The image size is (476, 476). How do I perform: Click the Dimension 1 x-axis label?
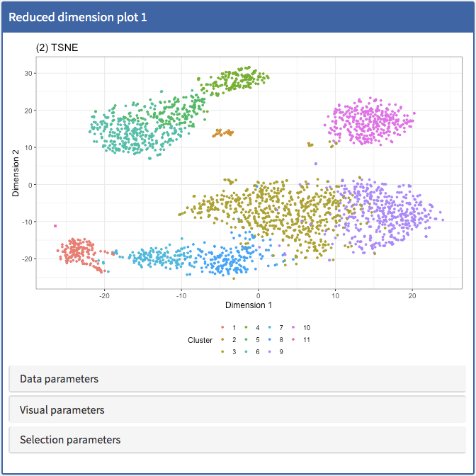(249, 305)
